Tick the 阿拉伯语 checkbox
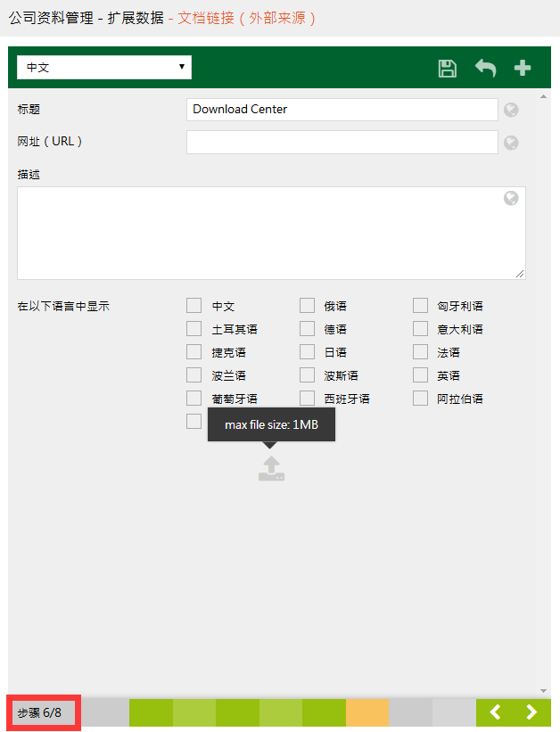The image size is (560, 732). click(421, 399)
